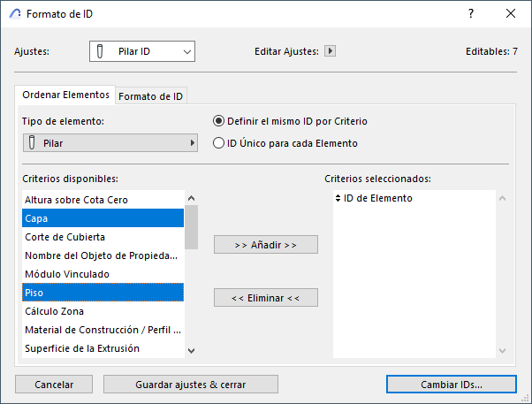Click the Cancelar button
The image size is (532, 404).
pos(54,384)
